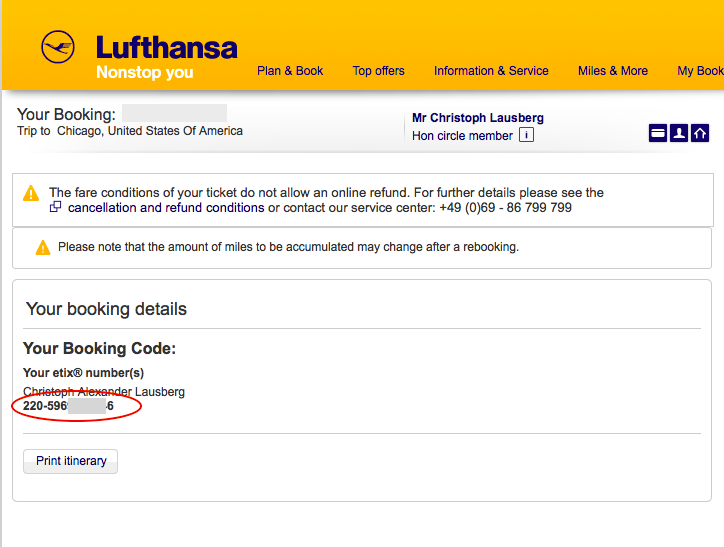Click the external link icon before cancellation conditions
The width and height of the screenshot is (724, 547).
click(x=56, y=208)
